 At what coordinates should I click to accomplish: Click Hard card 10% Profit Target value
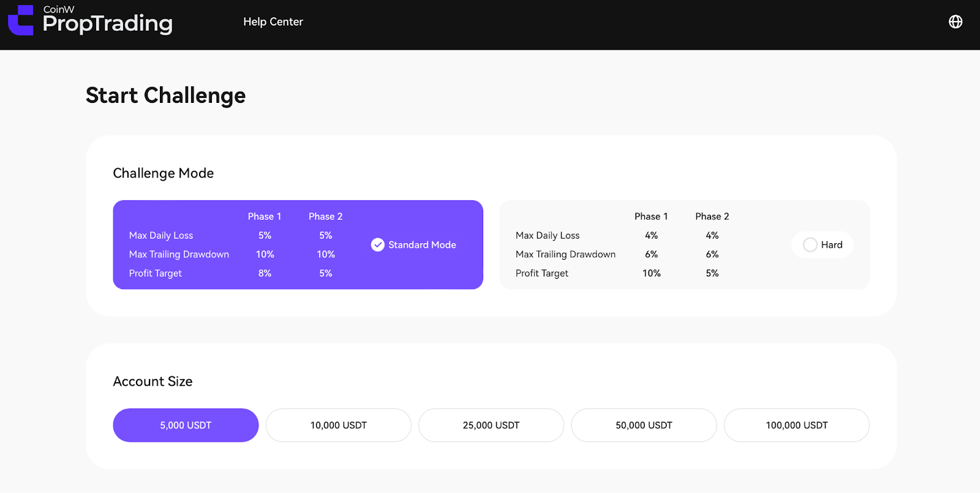point(652,273)
